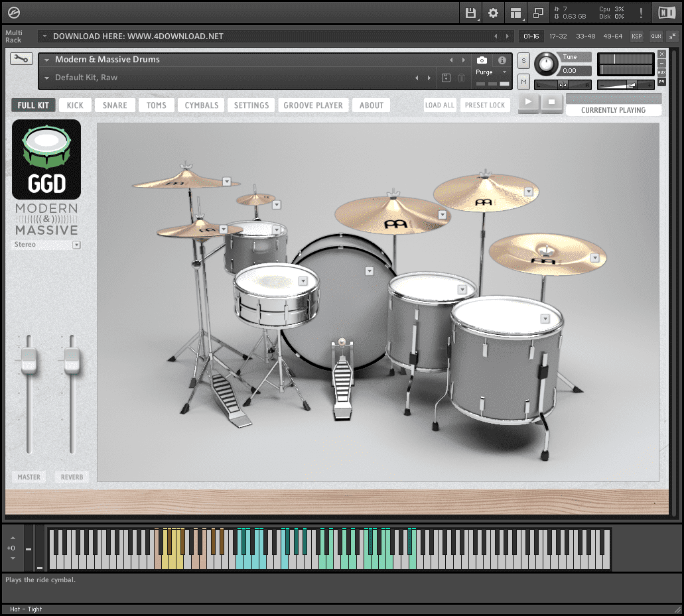Open the SETTINGS tab
The image size is (684, 616).
[251, 105]
